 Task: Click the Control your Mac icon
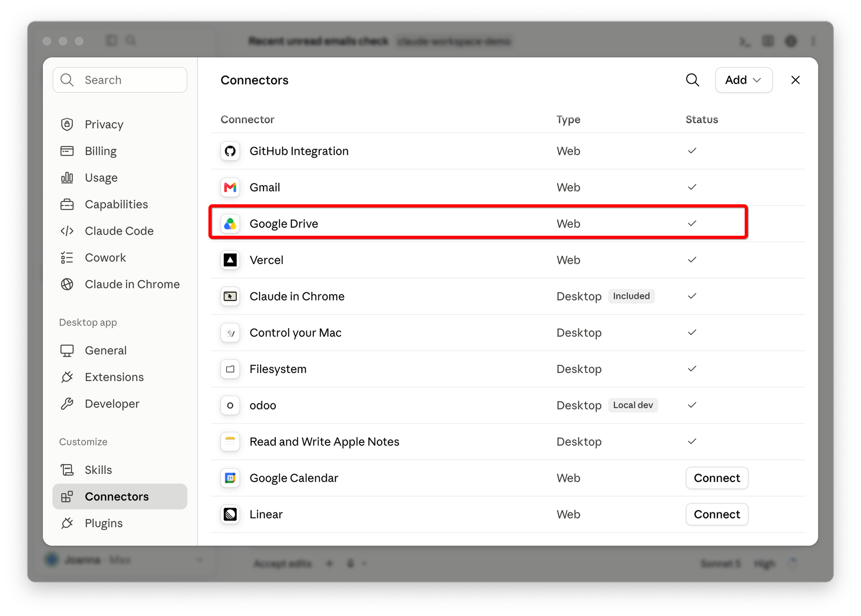point(230,333)
